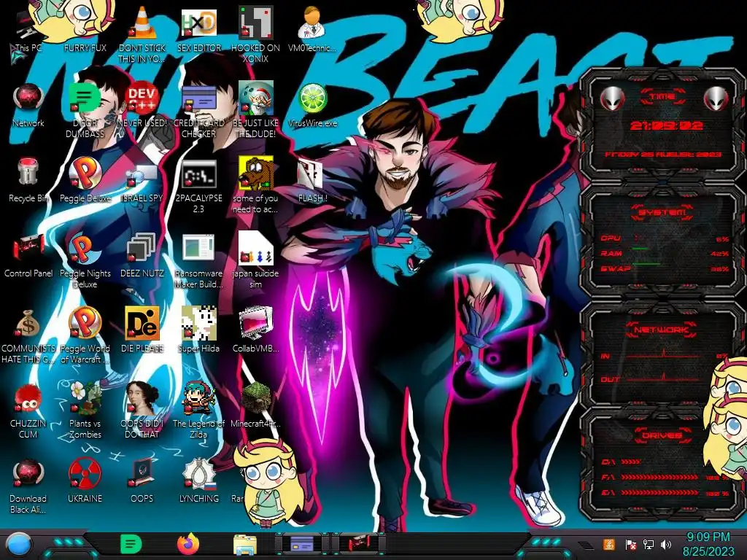Launch Peggle Nights Deluxe
Image resolution: width=747 pixels, height=560 pixels.
coord(85,249)
